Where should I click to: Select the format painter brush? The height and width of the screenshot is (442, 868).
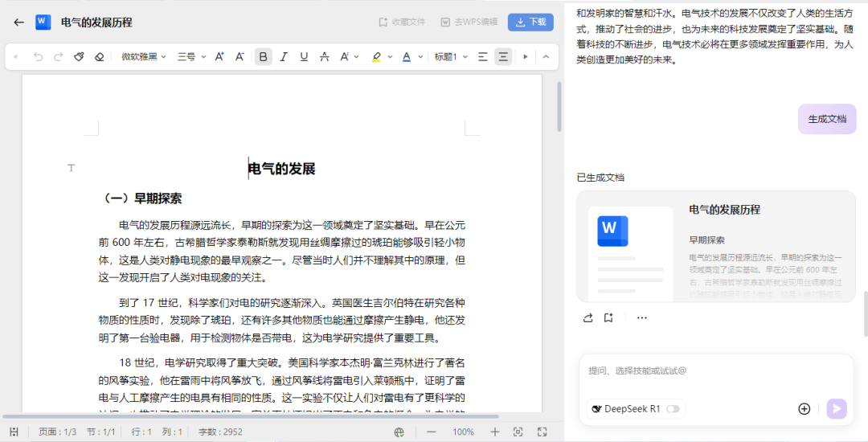[x=79, y=56]
